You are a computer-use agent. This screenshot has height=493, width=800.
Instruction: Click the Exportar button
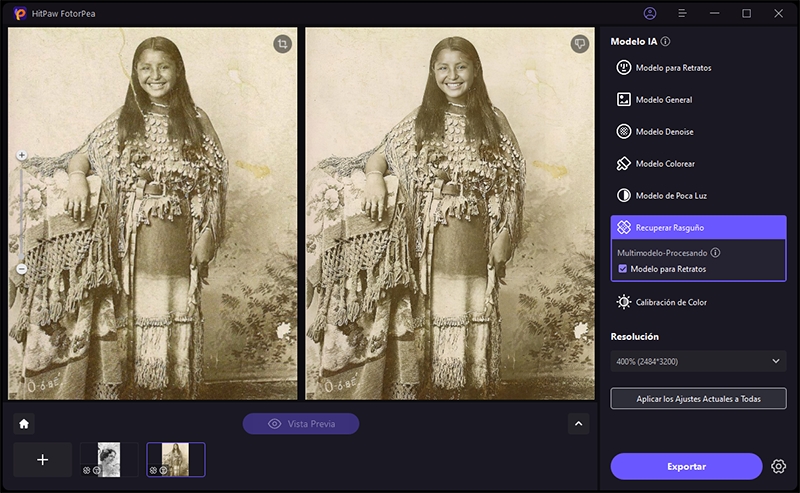(x=686, y=466)
